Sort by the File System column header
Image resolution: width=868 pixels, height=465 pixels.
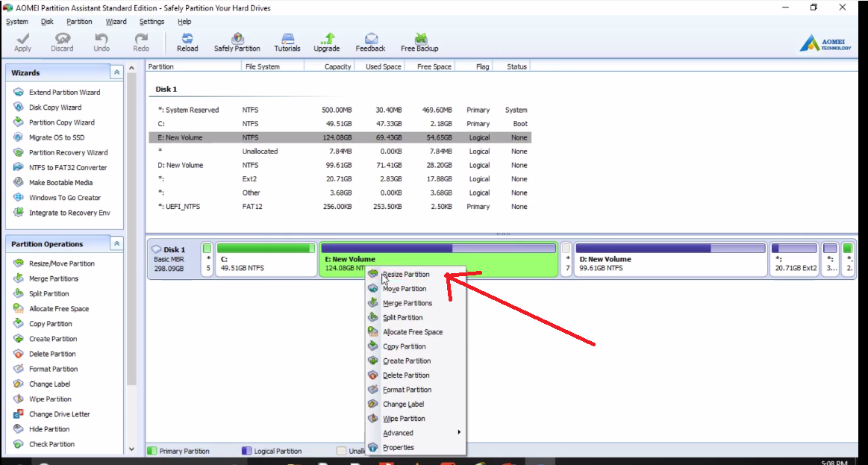[x=273, y=66]
